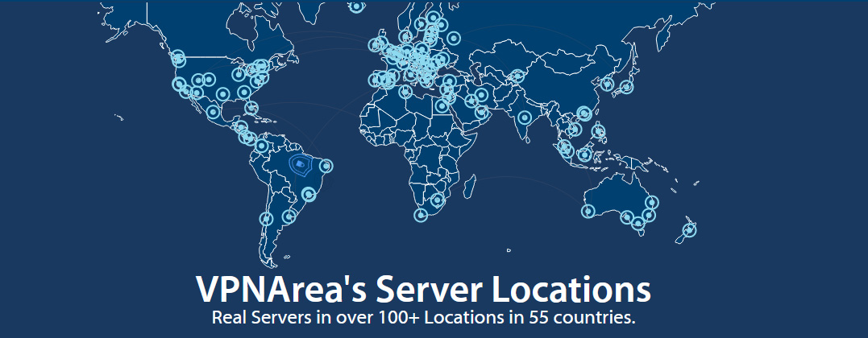Image resolution: width=868 pixels, height=338 pixels.
Task: Click the Hong Kong area server marker
Action: pos(584,114)
